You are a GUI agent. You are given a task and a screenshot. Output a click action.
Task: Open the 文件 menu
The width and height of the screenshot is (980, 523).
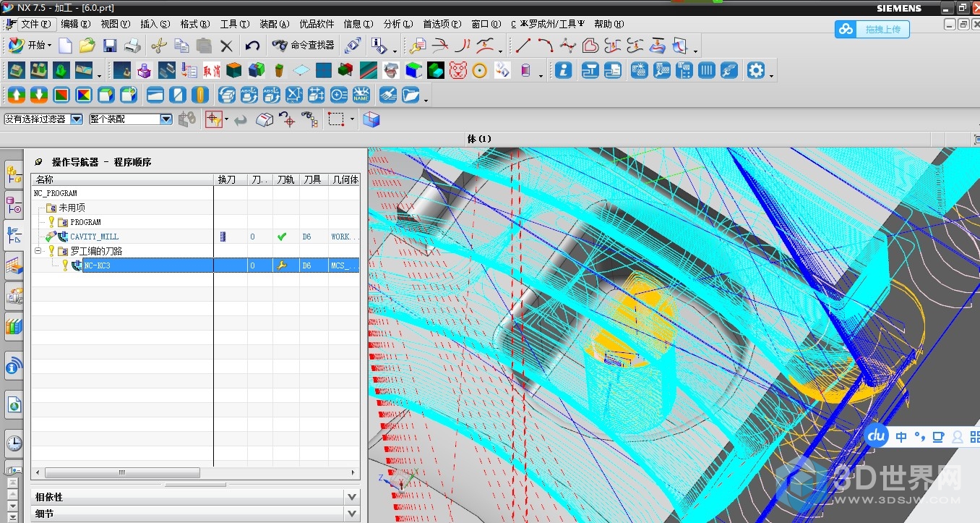(x=35, y=24)
